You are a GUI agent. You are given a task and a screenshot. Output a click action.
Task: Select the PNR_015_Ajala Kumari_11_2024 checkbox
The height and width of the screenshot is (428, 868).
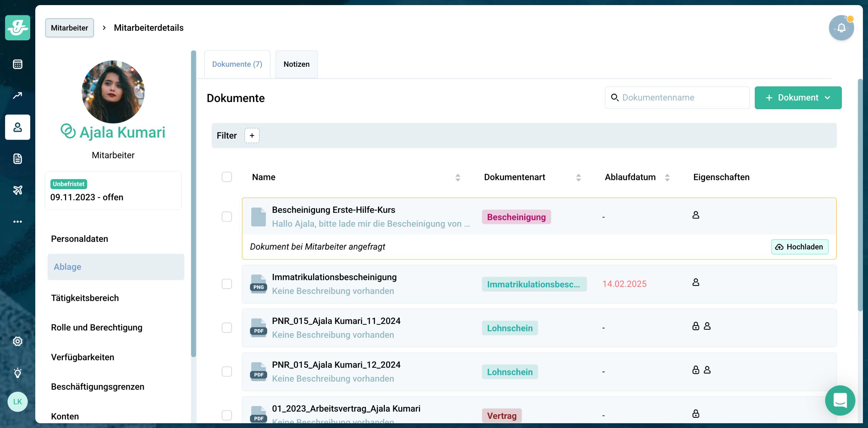coord(227,328)
